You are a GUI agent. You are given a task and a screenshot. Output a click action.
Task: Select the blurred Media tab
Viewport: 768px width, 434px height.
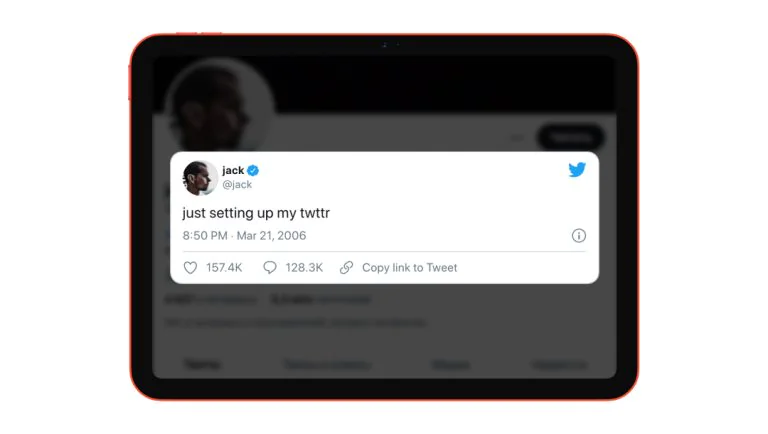pos(451,365)
